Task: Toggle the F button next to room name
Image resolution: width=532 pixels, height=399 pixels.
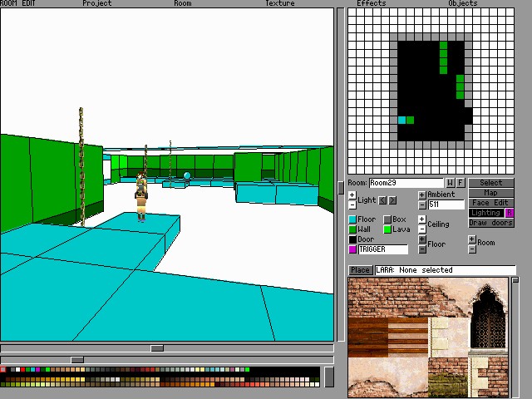Action: (460, 183)
